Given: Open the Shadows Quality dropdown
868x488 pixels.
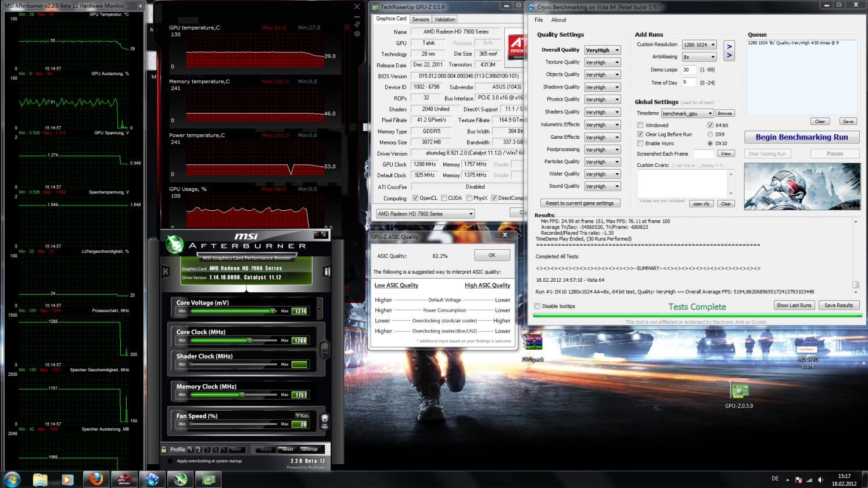Looking at the screenshot, I should (602, 87).
